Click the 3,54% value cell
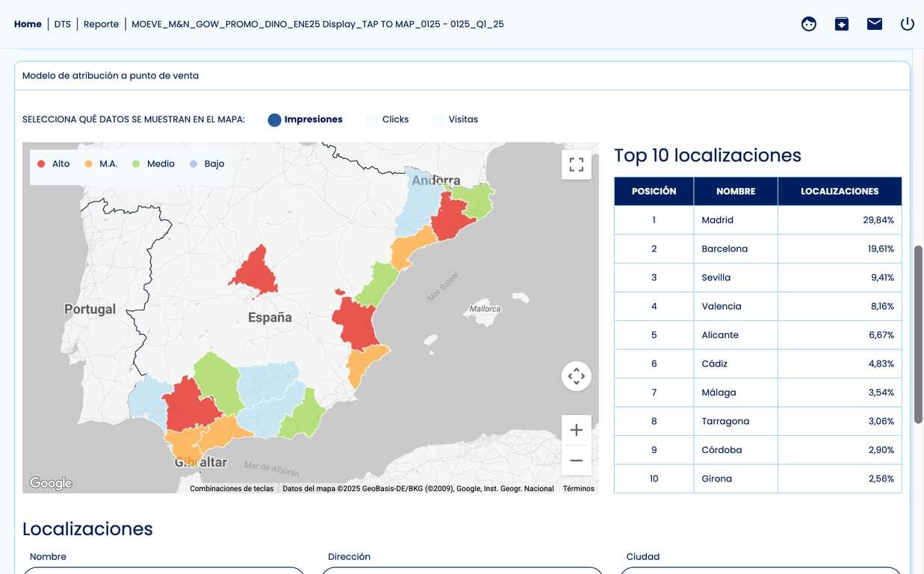 tap(840, 393)
